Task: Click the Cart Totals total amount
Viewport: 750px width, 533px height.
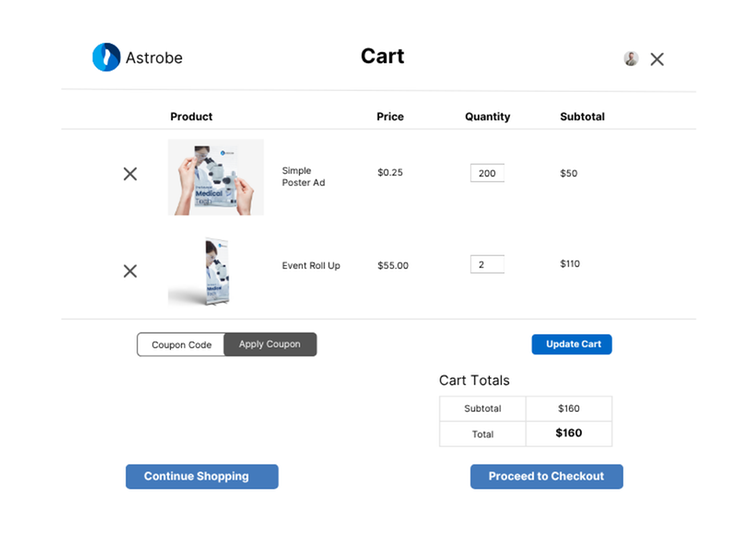Action: (x=568, y=433)
